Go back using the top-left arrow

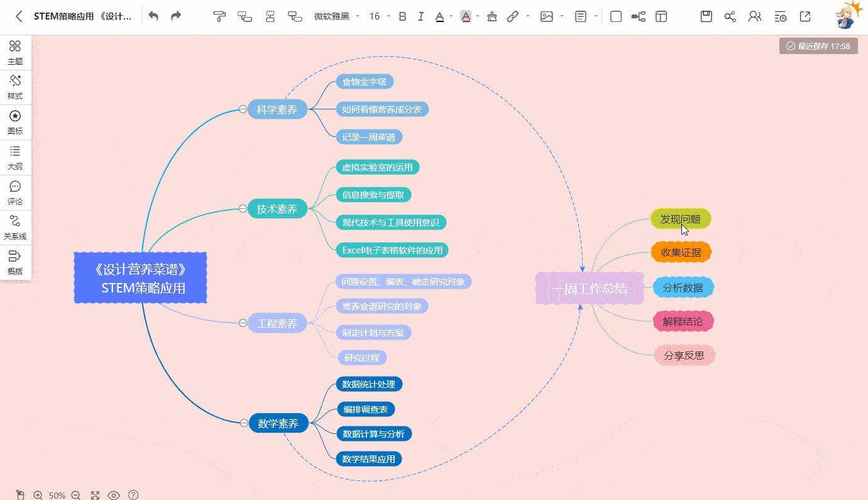tap(19, 16)
